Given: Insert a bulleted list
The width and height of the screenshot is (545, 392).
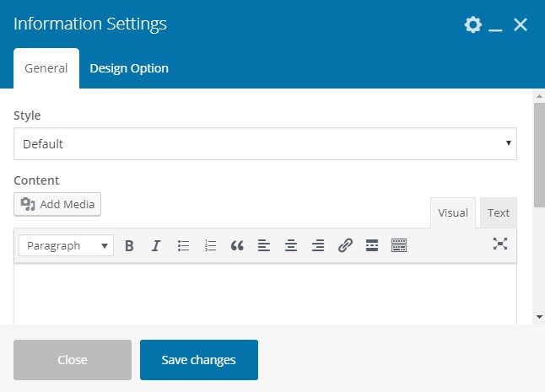Looking at the screenshot, I should point(183,245).
